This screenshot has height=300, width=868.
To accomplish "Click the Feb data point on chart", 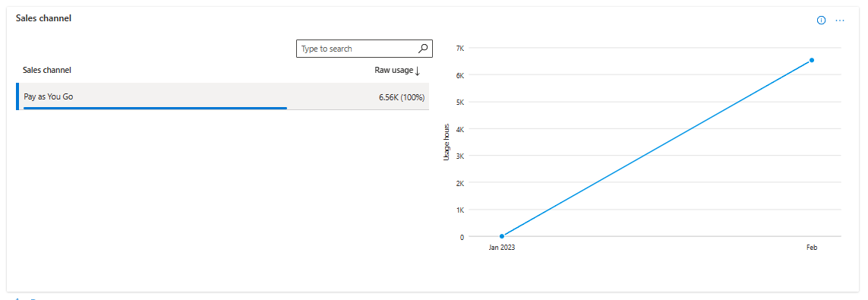I will tap(812, 60).
